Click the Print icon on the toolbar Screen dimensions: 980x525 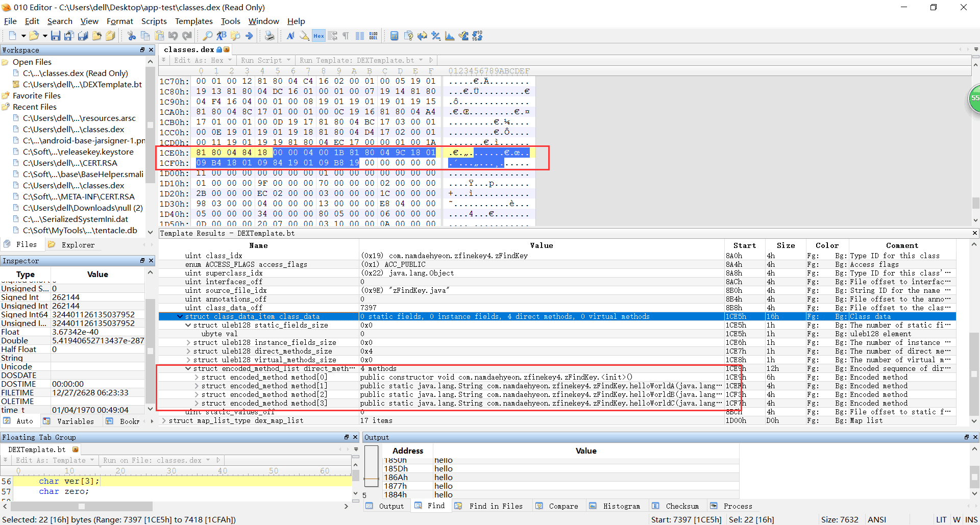point(270,36)
